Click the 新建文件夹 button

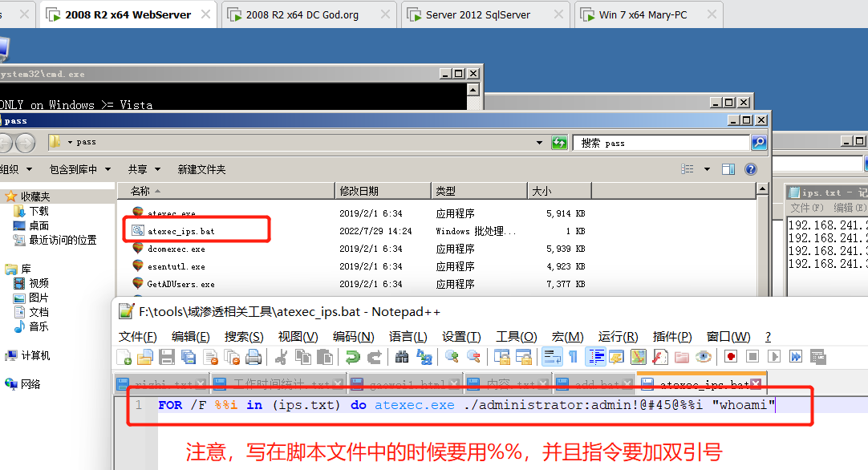tap(201, 169)
